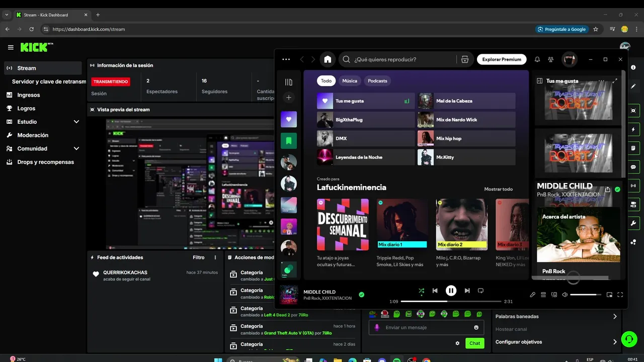The width and height of the screenshot is (644, 362).
Task: Open Palabras baneadas chevron
Action: point(615,316)
